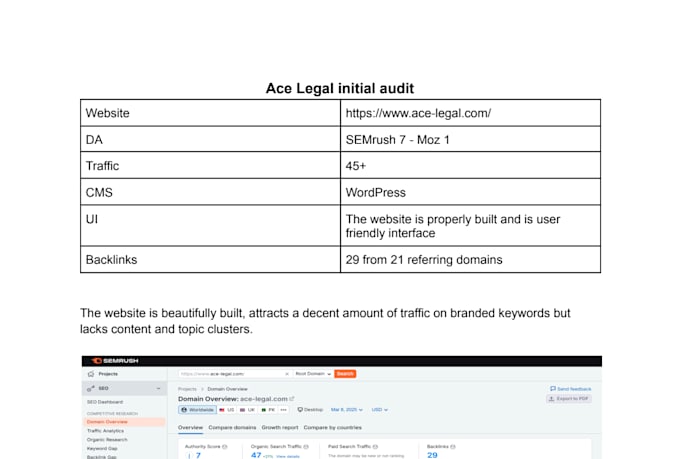Open Organic Research in the sidebar
The image size is (680, 459).
click(x=107, y=439)
